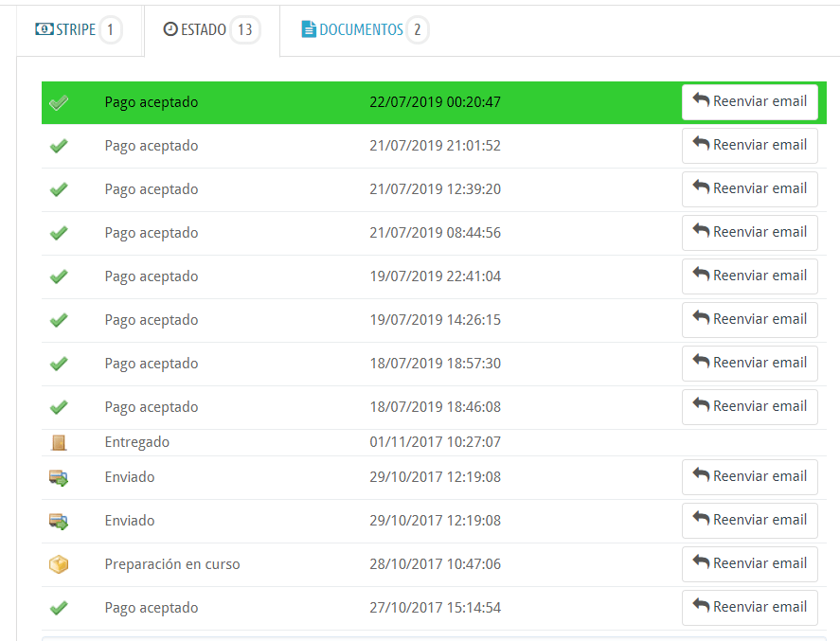Select date 21/07/2019 08:44:56
Screen dimensions: 840x641
(x=435, y=233)
